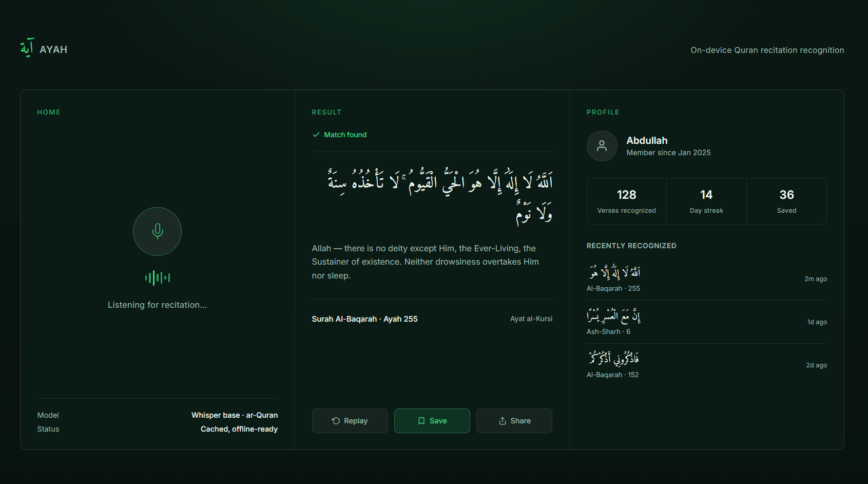Click the AYAH app title

click(x=53, y=49)
